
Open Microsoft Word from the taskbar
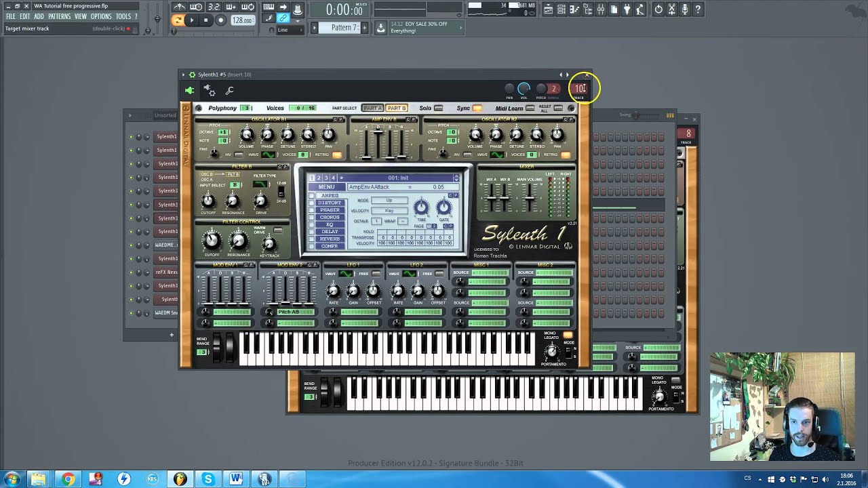[236, 479]
